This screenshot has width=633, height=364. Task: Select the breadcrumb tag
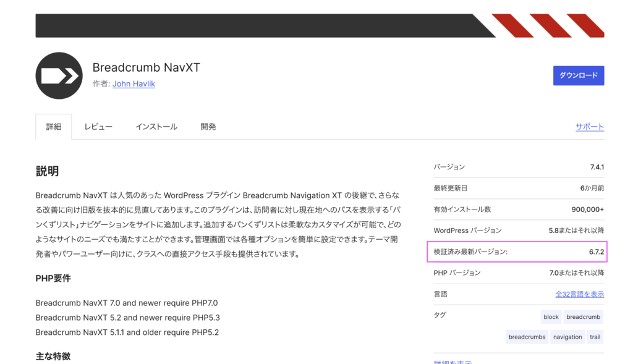584,317
